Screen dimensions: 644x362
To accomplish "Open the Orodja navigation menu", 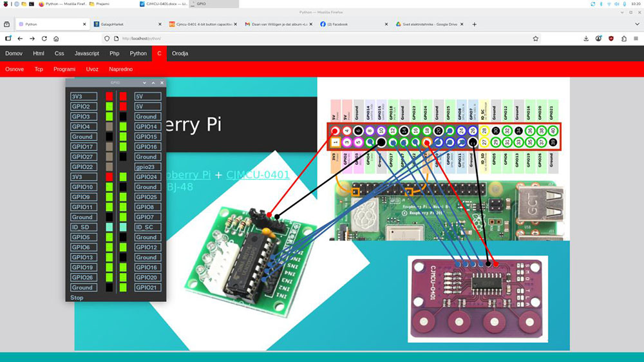I will point(180,53).
